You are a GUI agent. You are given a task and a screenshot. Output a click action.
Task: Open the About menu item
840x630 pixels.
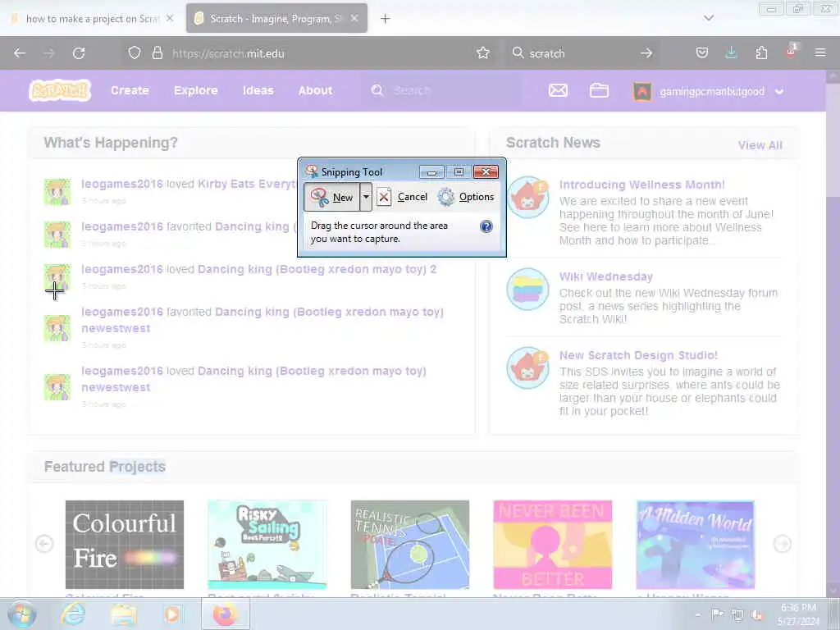(x=315, y=90)
